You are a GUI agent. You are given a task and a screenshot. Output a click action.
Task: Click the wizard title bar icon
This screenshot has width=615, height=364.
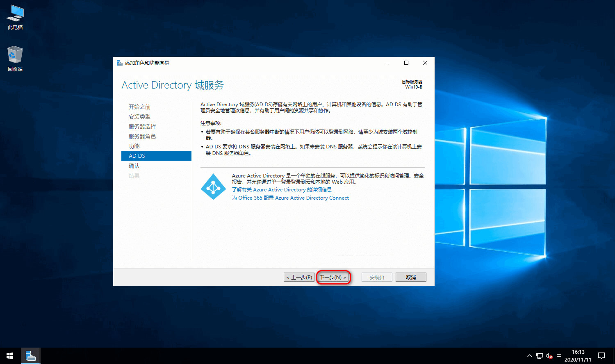[x=119, y=63]
